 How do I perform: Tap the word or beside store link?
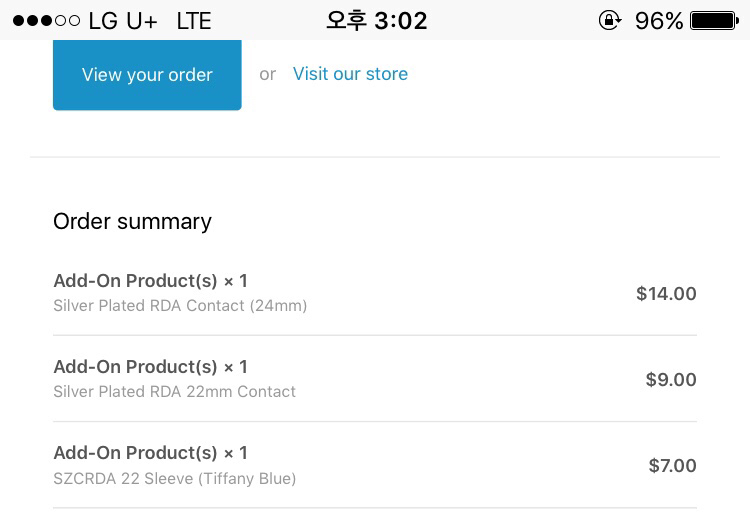coord(267,75)
